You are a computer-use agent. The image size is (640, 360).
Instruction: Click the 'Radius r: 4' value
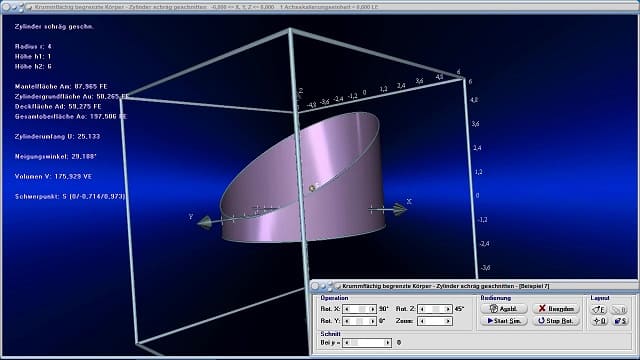[33, 47]
